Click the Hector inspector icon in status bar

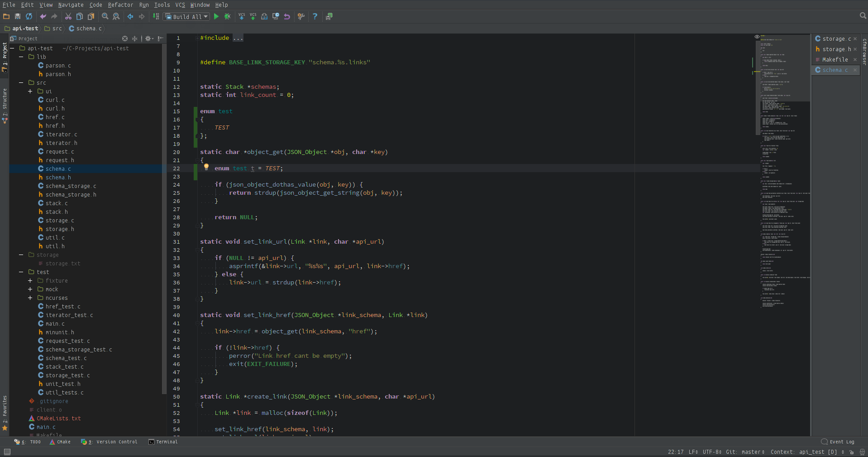pyautogui.click(x=862, y=452)
